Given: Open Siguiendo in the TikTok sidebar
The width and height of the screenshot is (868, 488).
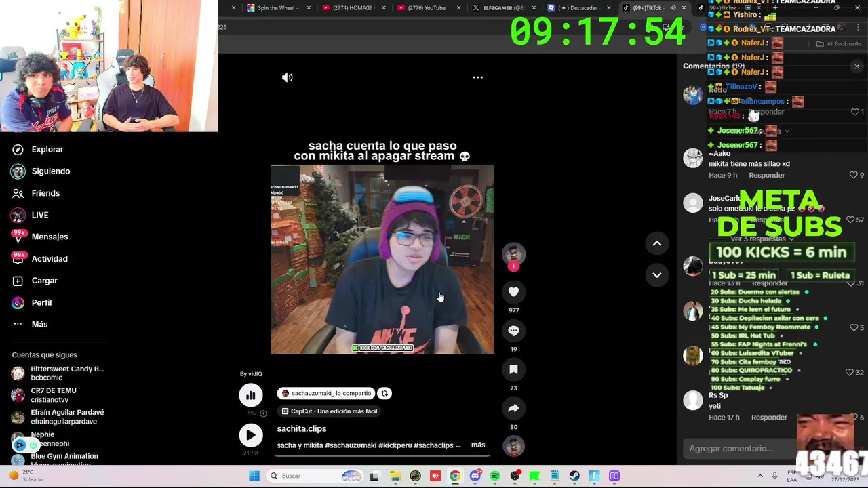Looking at the screenshot, I should click(x=41, y=171).
